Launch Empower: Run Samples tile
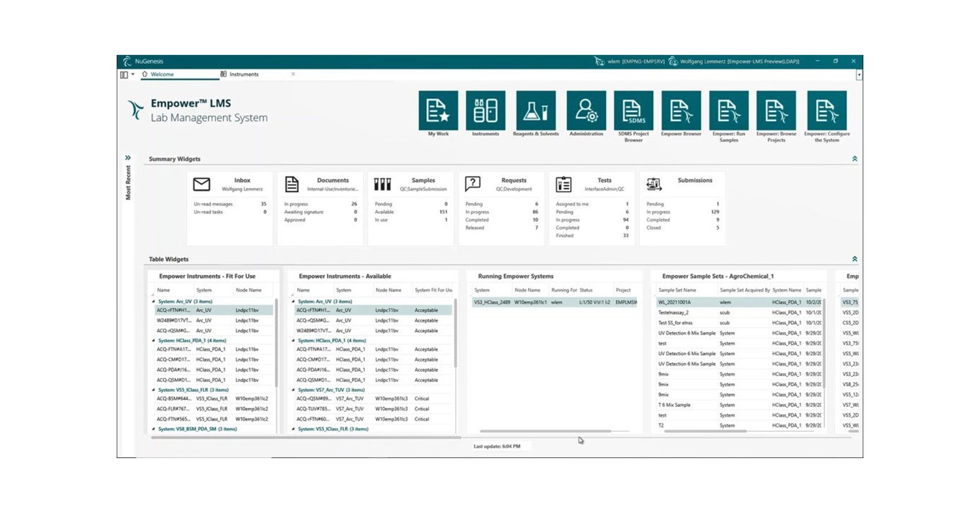 [x=729, y=110]
